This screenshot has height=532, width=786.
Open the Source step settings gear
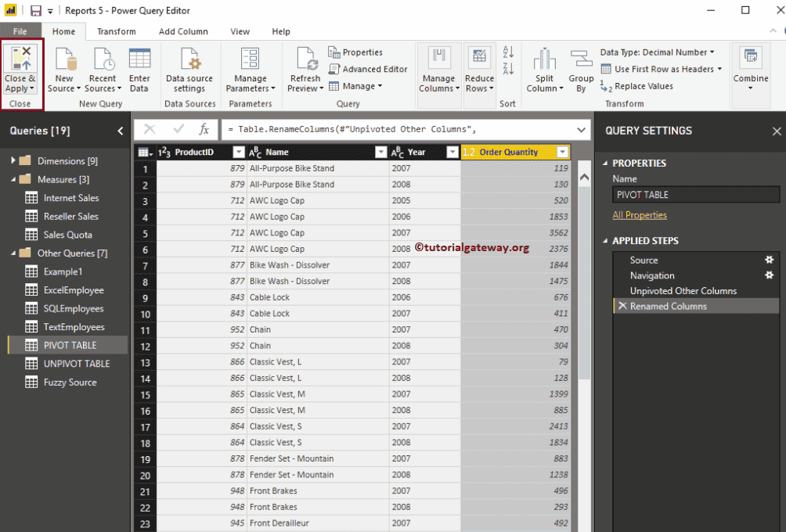(769, 260)
